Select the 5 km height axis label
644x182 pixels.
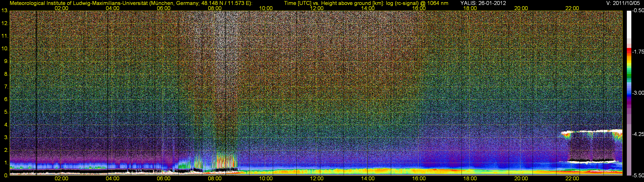coord(6,112)
